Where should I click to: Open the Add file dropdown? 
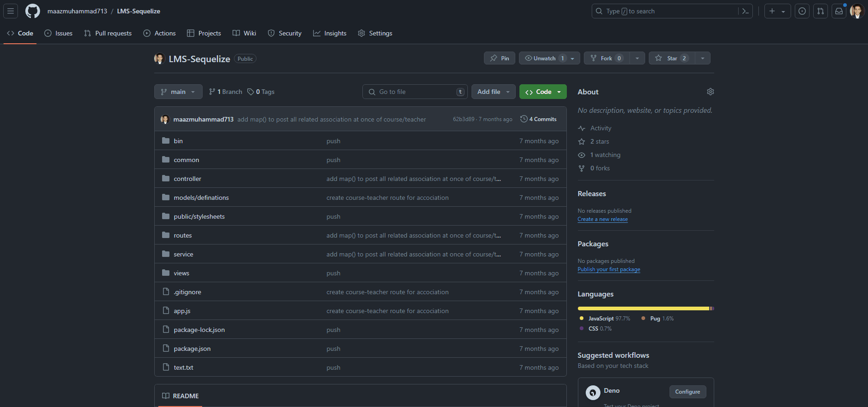(x=494, y=92)
